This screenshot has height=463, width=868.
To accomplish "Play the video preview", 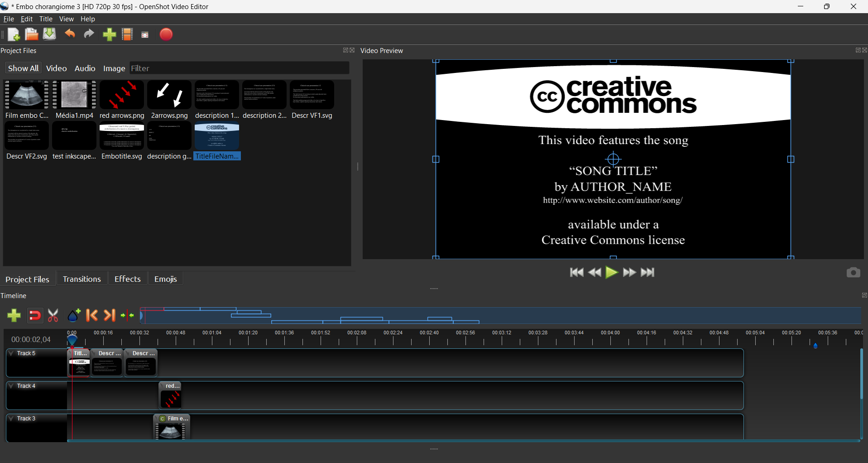I will tap(612, 272).
